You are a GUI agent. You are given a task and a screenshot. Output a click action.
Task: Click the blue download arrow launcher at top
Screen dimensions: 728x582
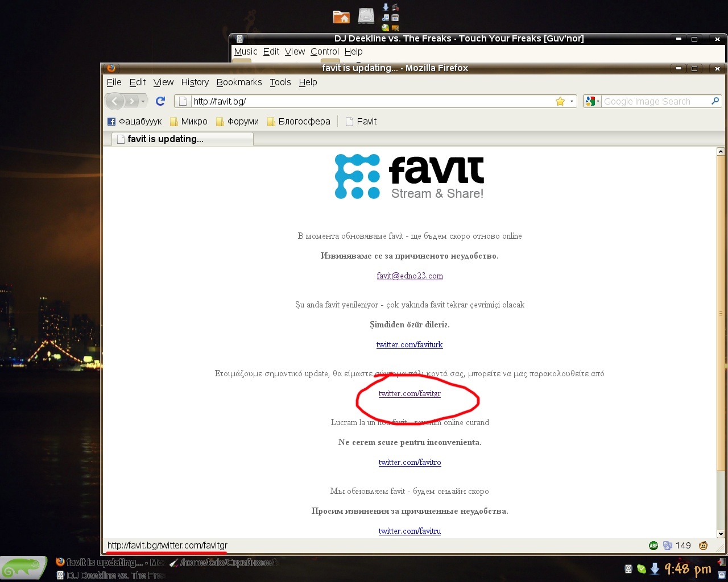(386, 7)
